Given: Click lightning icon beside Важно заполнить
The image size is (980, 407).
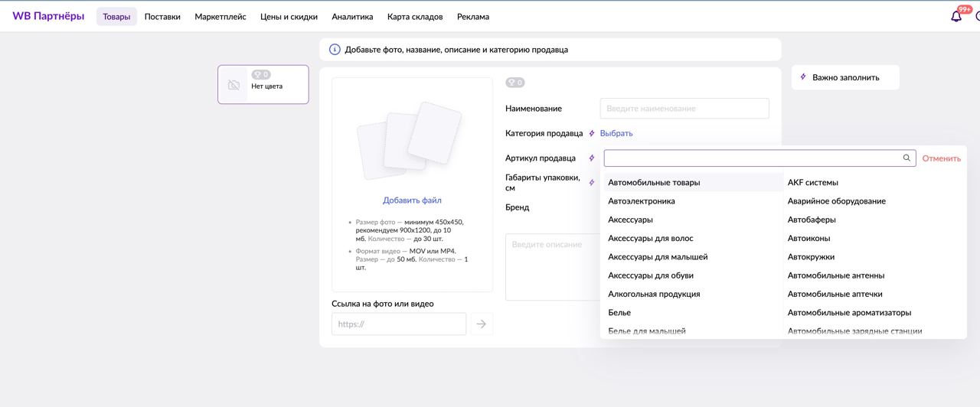Looking at the screenshot, I should click(803, 77).
